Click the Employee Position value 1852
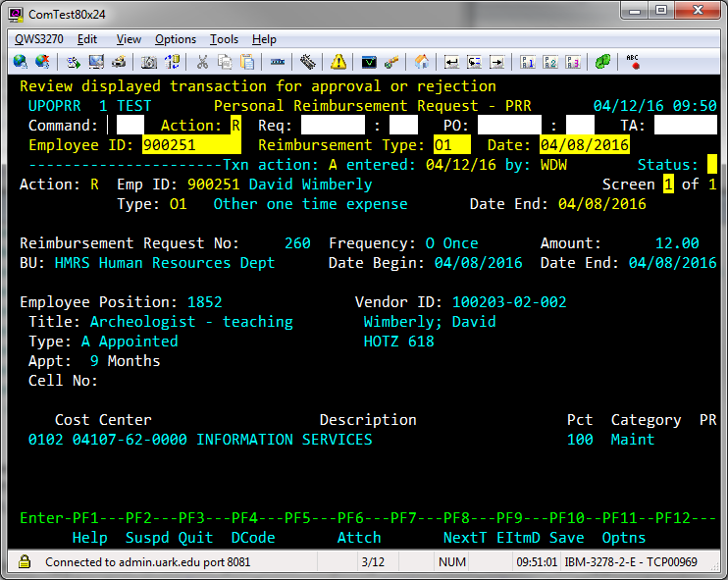Image resolution: width=728 pixels, height=580 pixels. click(205, 302)
